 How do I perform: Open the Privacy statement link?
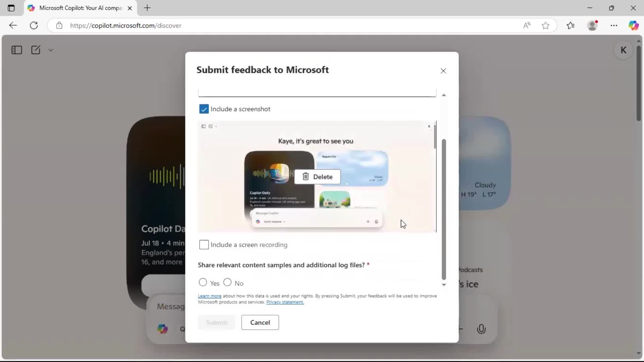285,302
